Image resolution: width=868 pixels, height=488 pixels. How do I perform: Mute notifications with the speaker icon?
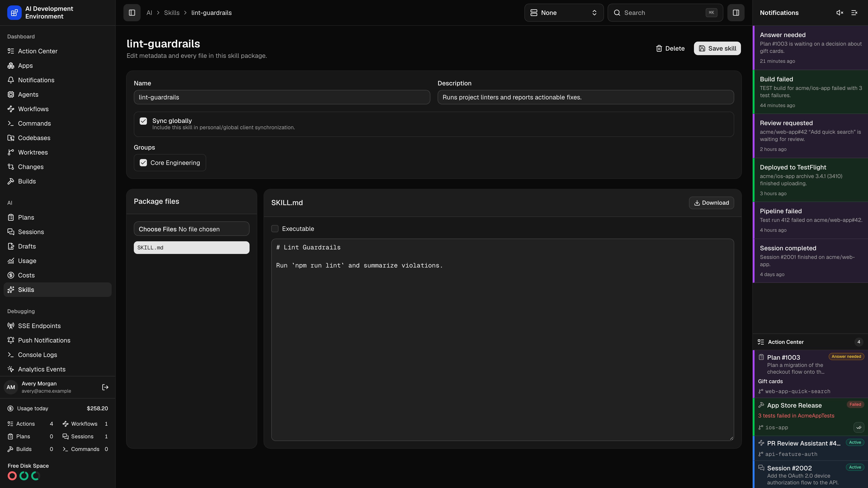click(x=840, y=13)
